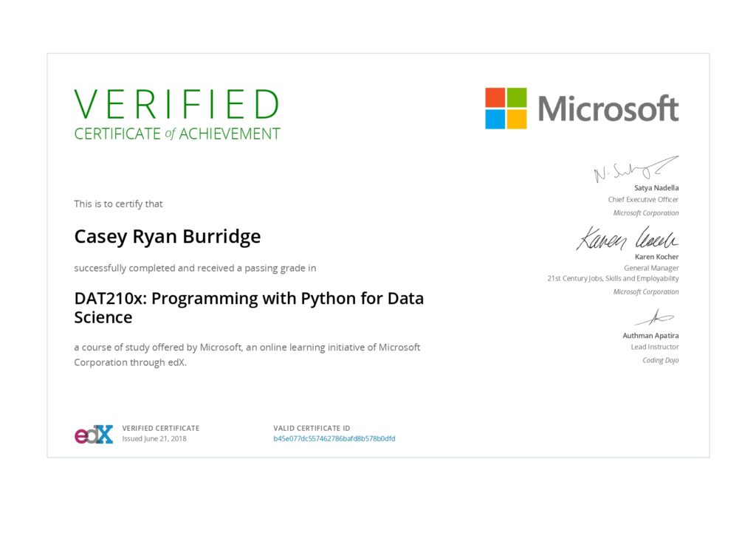756x535 pixels.
Task: Click the name Casey Ryan Burridge
Action: (167, 237)
